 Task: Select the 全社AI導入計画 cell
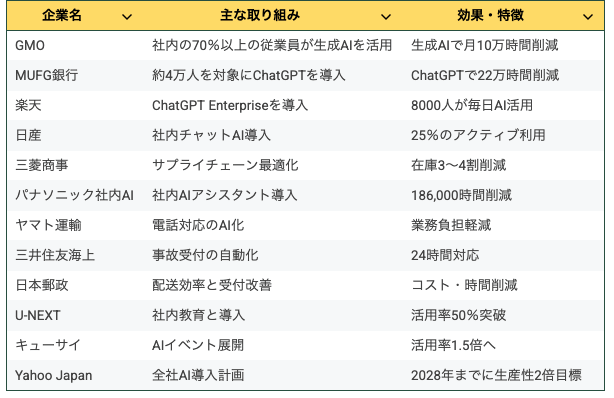[198, 375]
